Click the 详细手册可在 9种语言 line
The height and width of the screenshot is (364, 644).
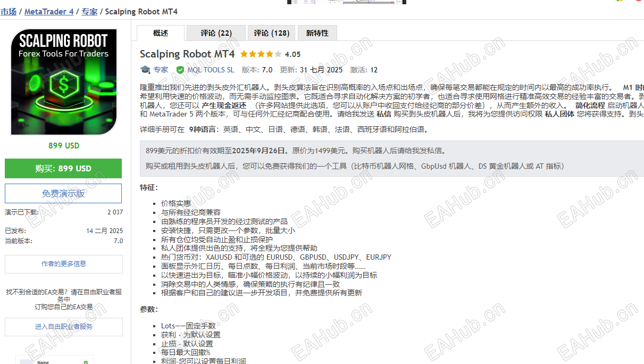tap(284, 129)
